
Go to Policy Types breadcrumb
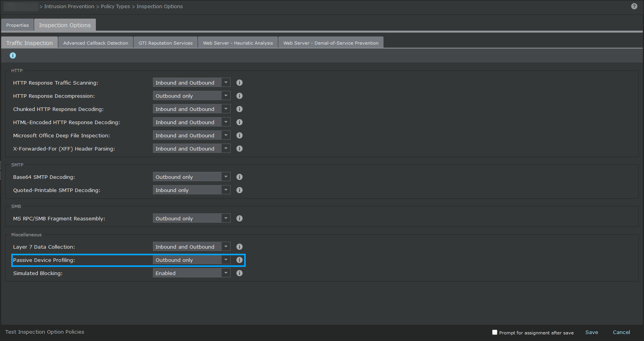coord(115,6)
